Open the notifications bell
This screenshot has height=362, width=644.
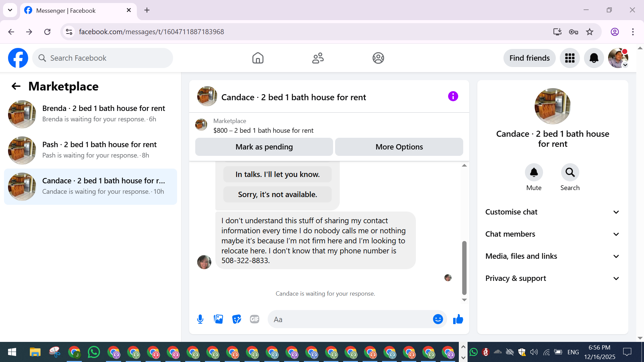pos(594,58)
